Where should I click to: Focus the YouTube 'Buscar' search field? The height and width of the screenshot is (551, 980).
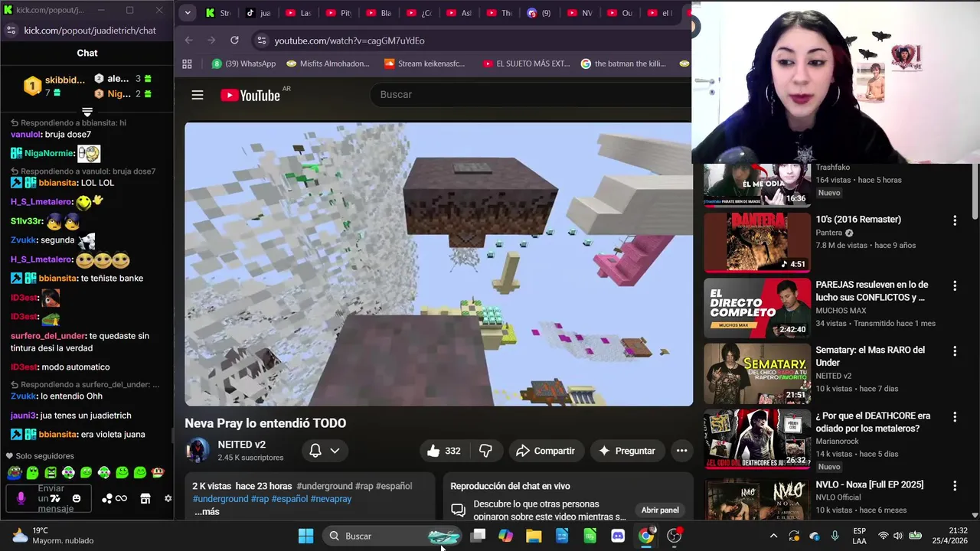528,95
